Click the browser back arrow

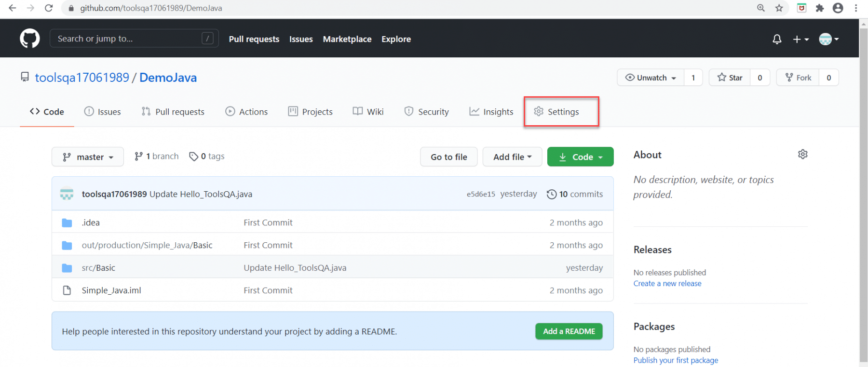pyautogui.click(x=13, y=8)
